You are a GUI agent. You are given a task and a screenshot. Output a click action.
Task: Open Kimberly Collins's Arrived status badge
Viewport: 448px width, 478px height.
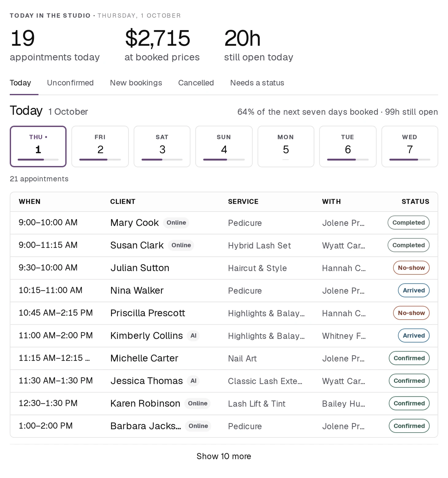click(x=414, y=336)
